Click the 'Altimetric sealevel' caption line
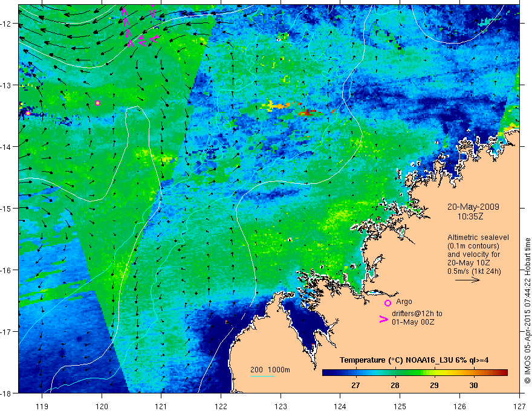This screenshot has height=411, width=532. pyautogui.click(x=478, y=238)
